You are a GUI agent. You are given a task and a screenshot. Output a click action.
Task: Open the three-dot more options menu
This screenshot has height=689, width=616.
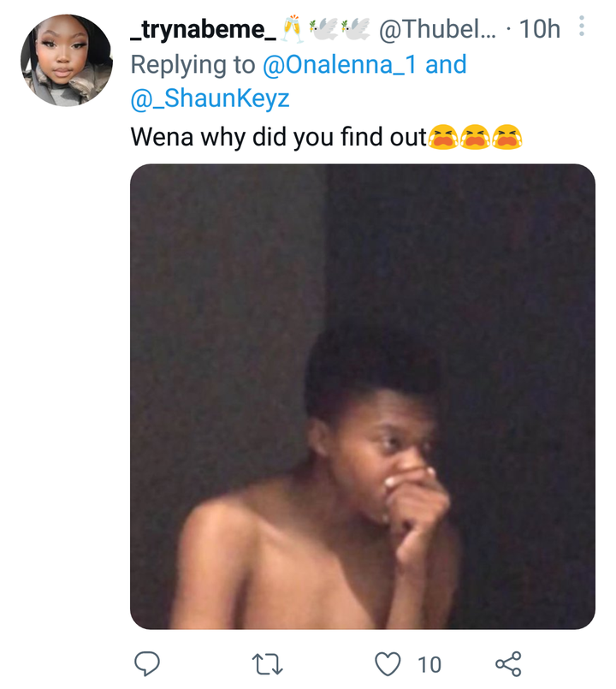pyautogui.click(x=581, y=26)
